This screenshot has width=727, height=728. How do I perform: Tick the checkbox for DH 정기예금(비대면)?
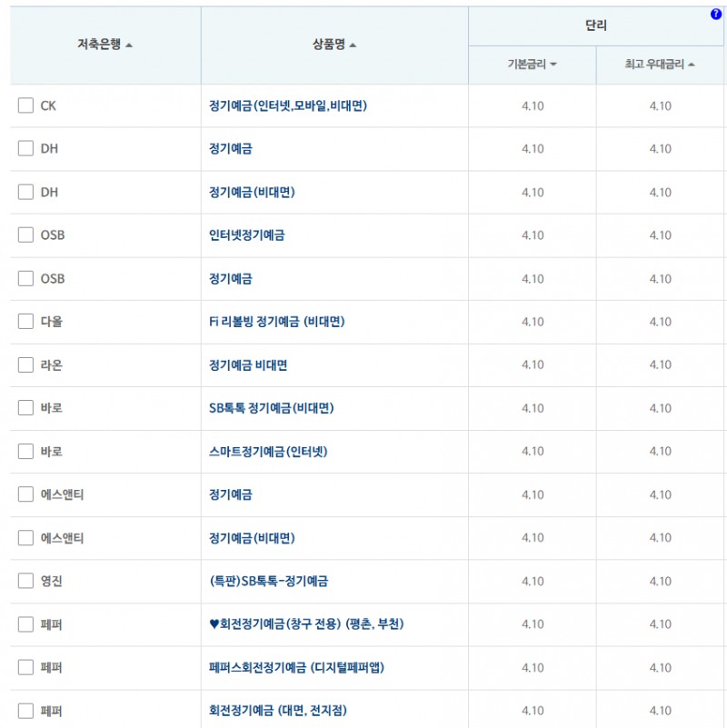point(25,192)
